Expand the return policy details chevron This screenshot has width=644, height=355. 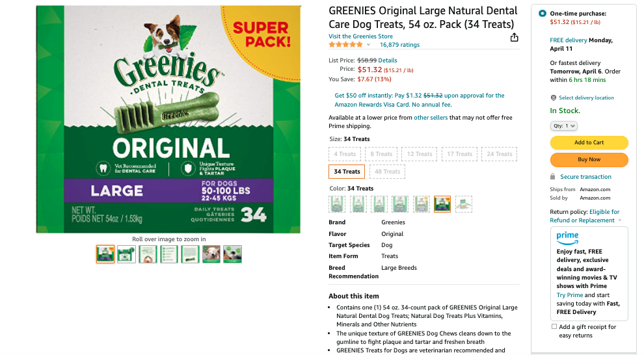(620, 220)
